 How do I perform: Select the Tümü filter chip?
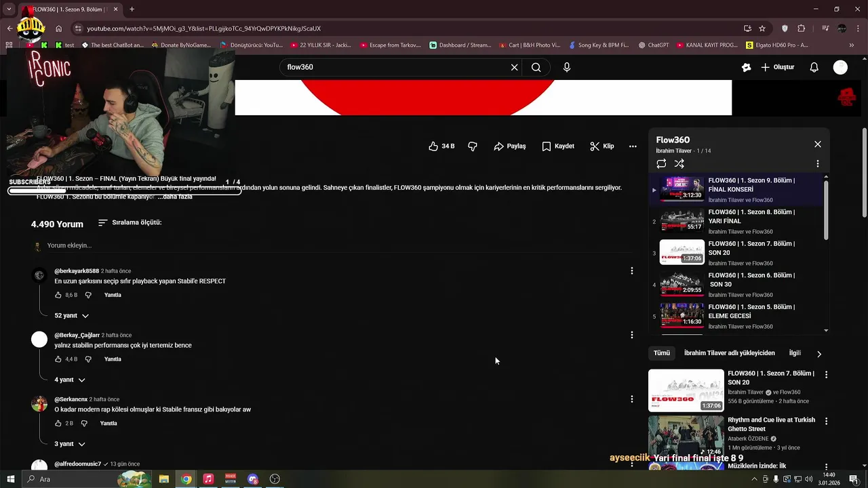tap(662, 353)
